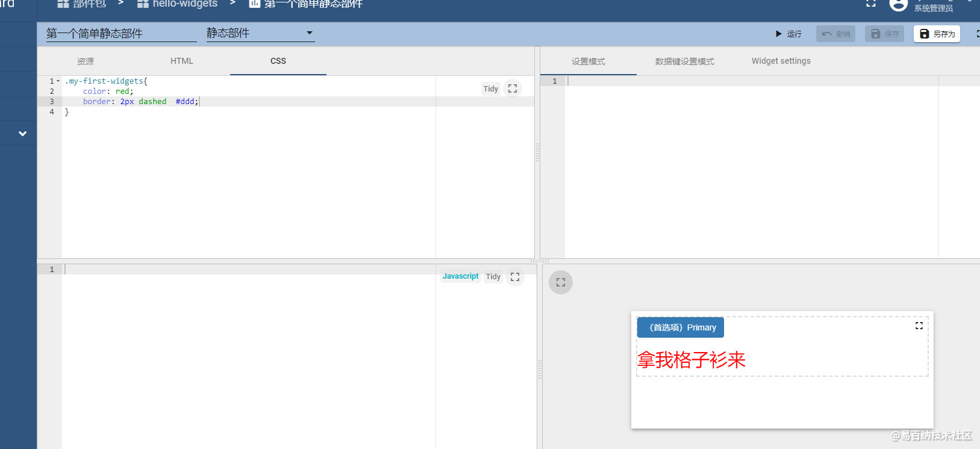
Task: Click the .my-first-widgets selector line
Action: coord(106,81)
